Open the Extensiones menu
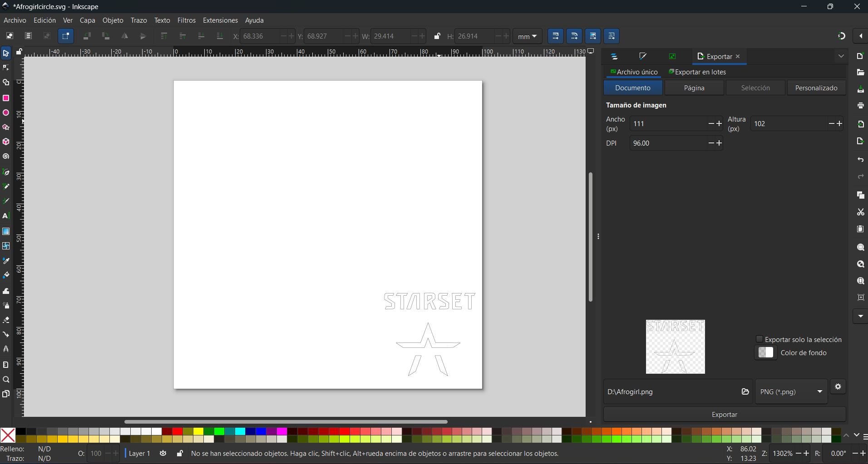Viewport: 868px width, 464px height. click(220, 20)
